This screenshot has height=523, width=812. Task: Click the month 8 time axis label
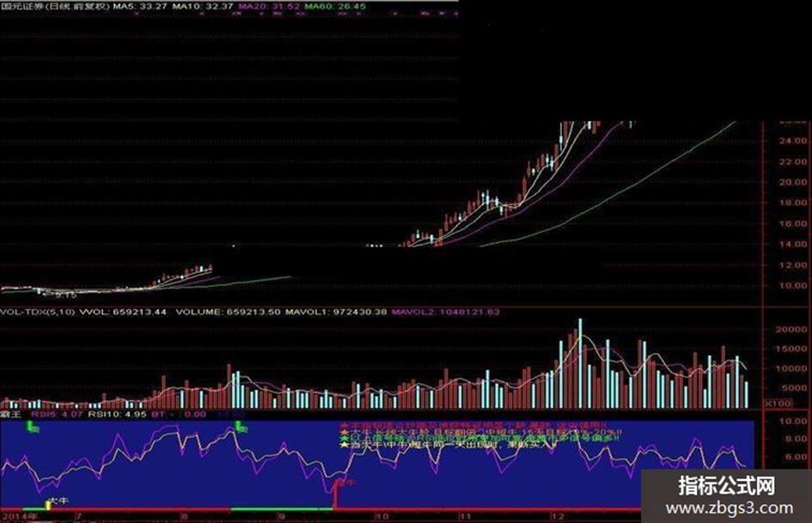(184, 517)
